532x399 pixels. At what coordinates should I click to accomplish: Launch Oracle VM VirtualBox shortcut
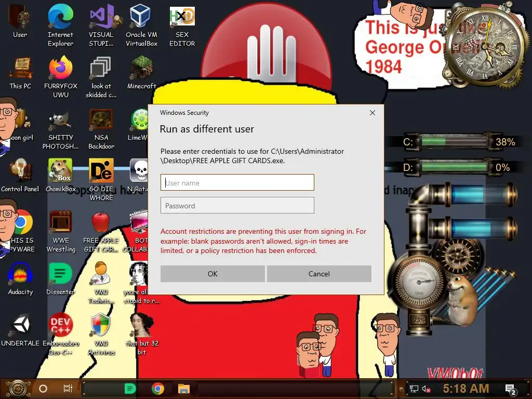141,25
